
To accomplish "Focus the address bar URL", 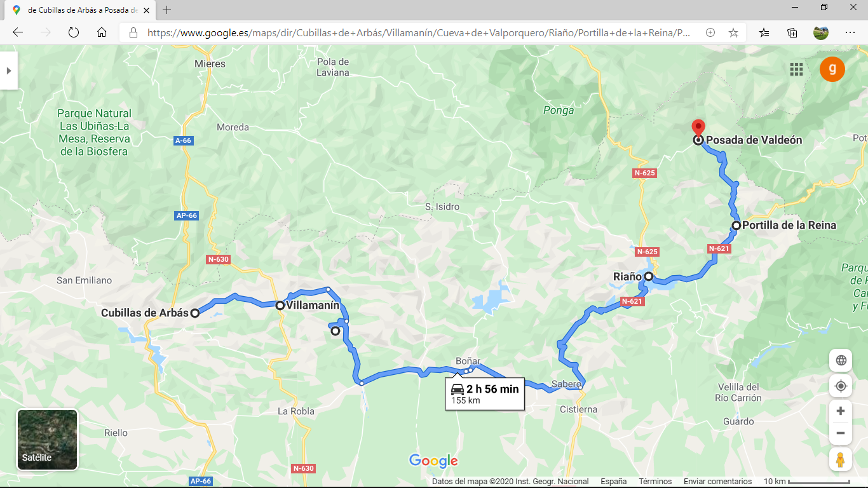I will [418, 32].
